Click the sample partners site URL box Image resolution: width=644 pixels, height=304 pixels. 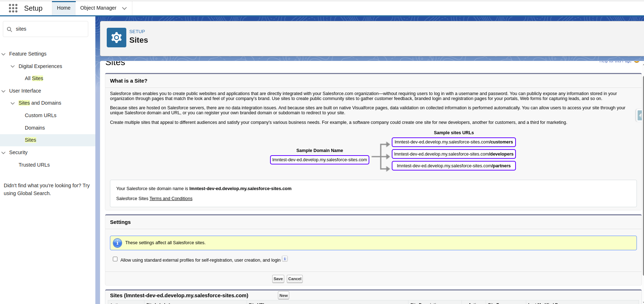(454, 166)
